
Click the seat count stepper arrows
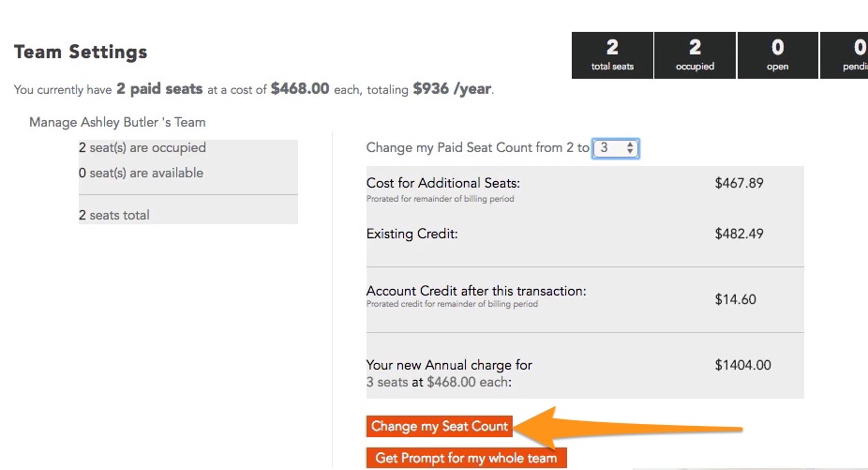pyautogui.click(x=630, y=148)
